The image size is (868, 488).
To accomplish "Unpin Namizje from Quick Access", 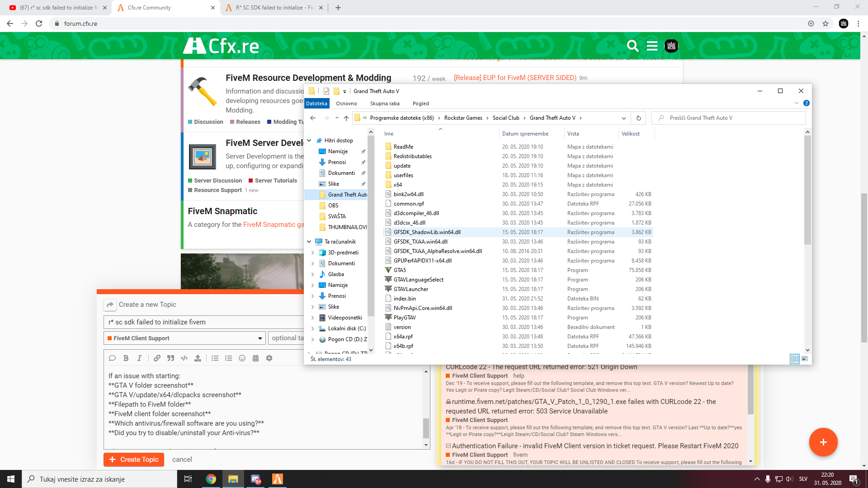I will click(x=363, y=151).
